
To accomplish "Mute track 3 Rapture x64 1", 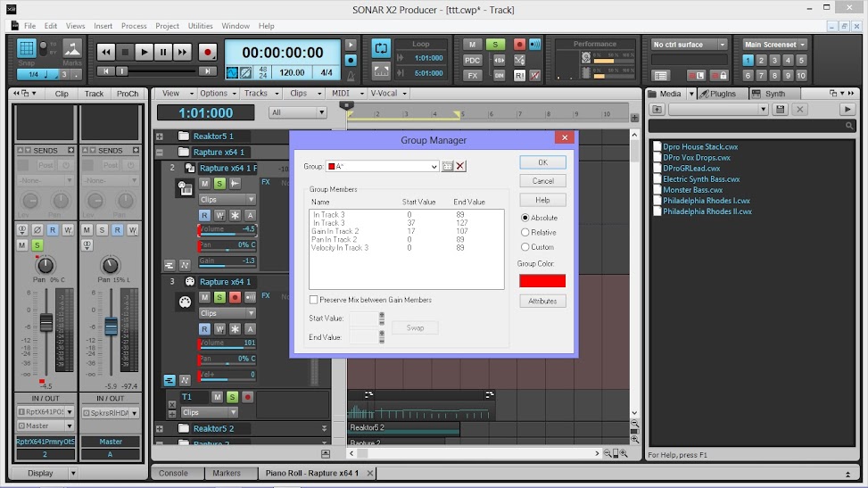I will point(205,297).
